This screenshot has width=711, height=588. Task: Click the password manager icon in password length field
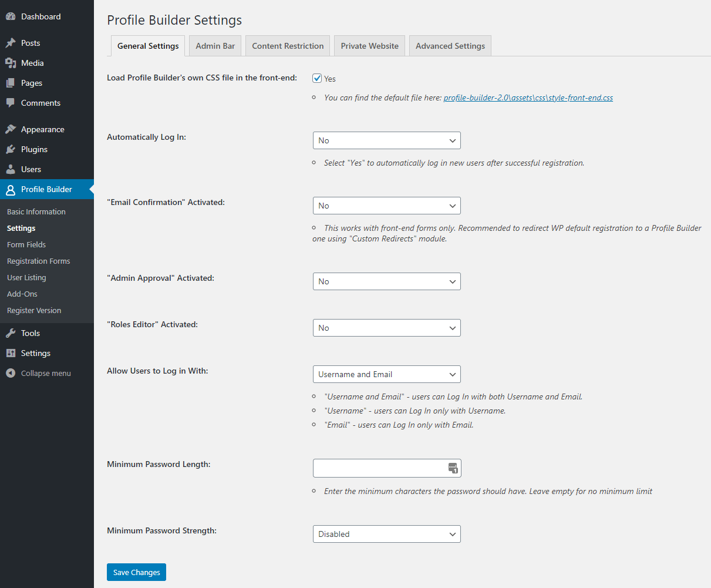coord(453,468)
